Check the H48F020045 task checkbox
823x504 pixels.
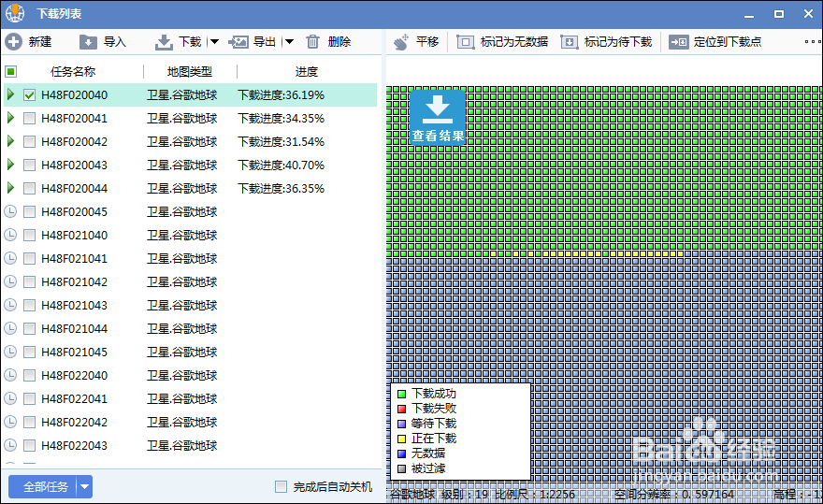click(29, 212)
